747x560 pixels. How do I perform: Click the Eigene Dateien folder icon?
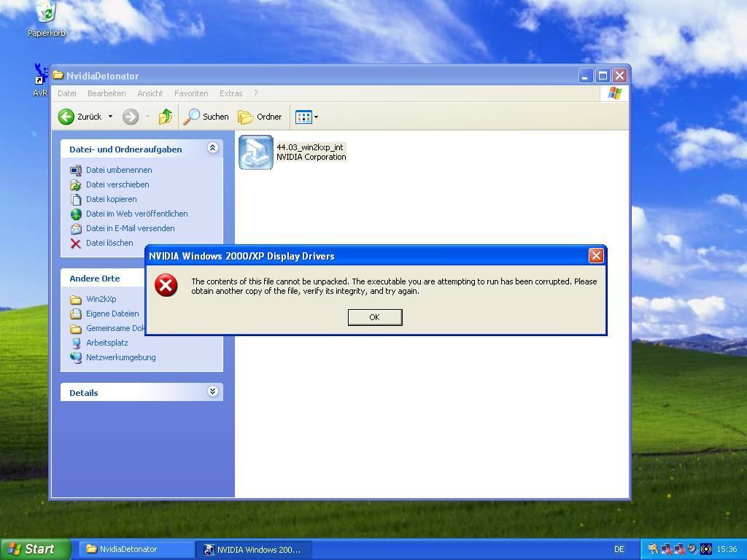[76, 314]
